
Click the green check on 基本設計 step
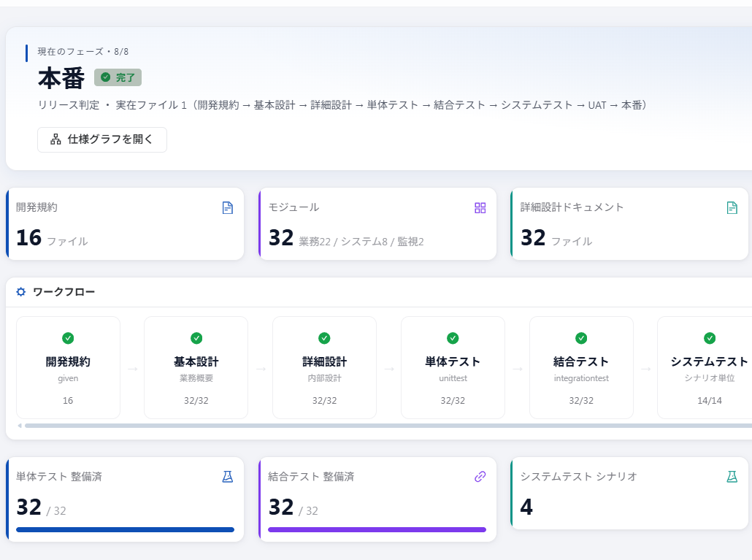click(x=196, y=338)
